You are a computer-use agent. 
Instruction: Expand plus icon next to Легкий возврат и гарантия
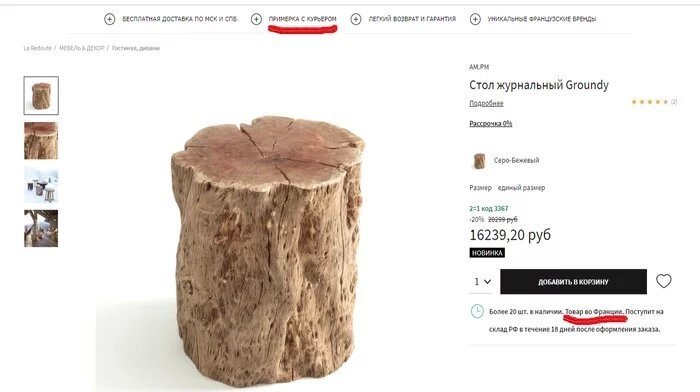click(x=356, y=19)
